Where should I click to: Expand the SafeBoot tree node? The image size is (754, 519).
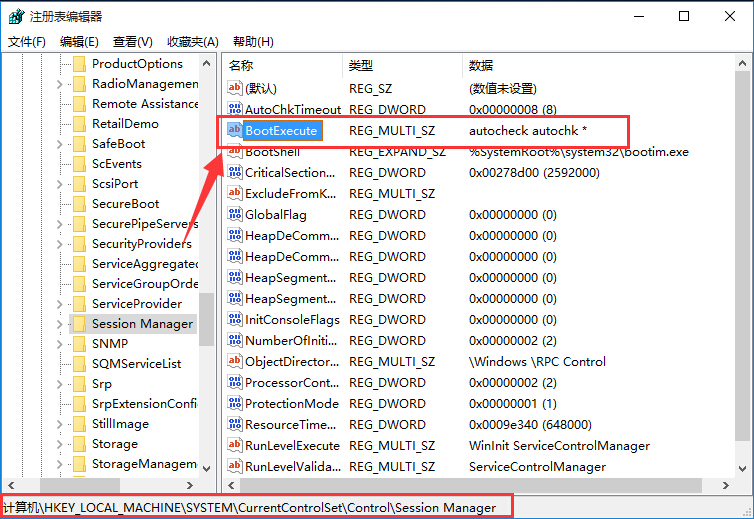pyautogui.click(x=61, y=144)
